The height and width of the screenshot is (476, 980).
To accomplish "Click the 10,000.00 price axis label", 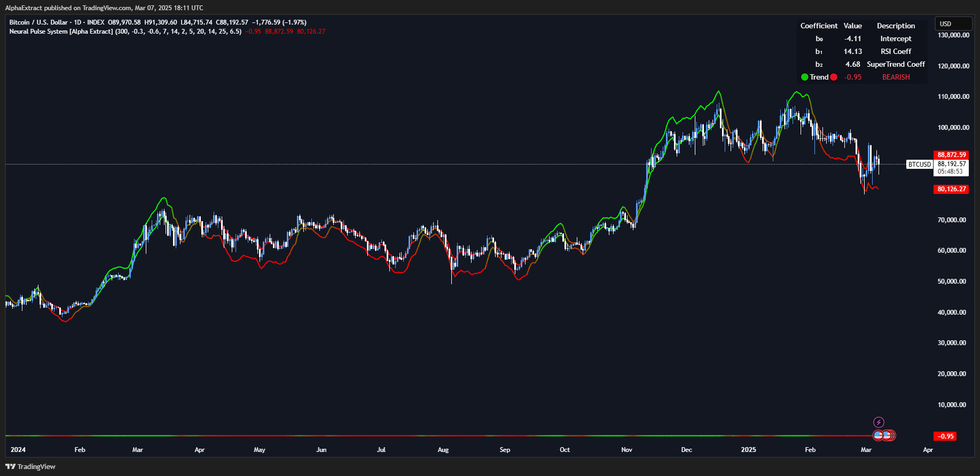I will pos(952,405).
